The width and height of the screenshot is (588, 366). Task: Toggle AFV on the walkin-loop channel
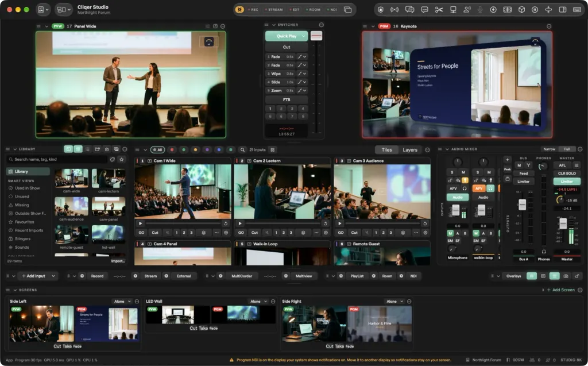(478, 188)
